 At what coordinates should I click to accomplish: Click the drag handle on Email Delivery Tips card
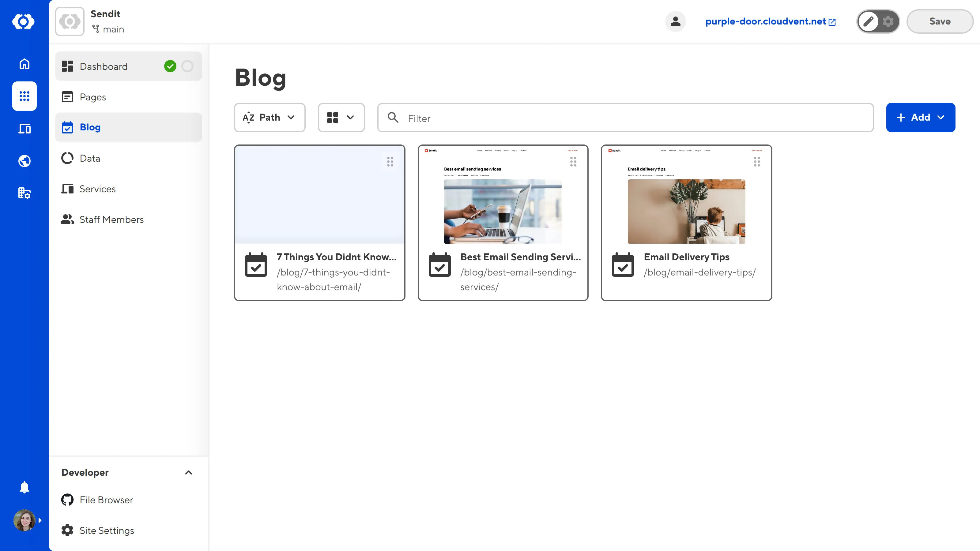coord(756,161)
